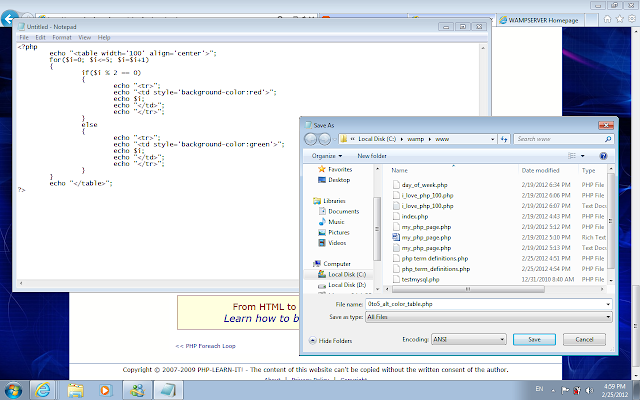Click the refresh icon beside address bar
The height and width of the screenshot is (400, 640).
click(504, 139)
